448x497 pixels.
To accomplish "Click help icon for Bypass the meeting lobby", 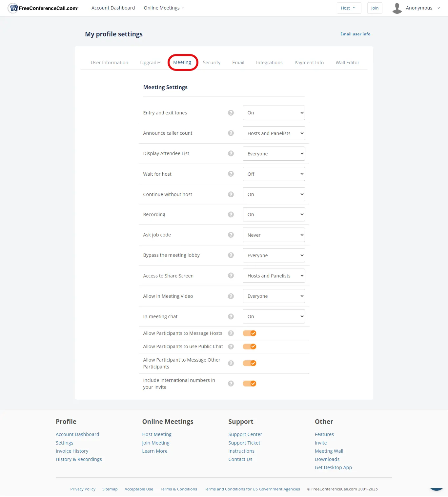I will tap(231, 255).
